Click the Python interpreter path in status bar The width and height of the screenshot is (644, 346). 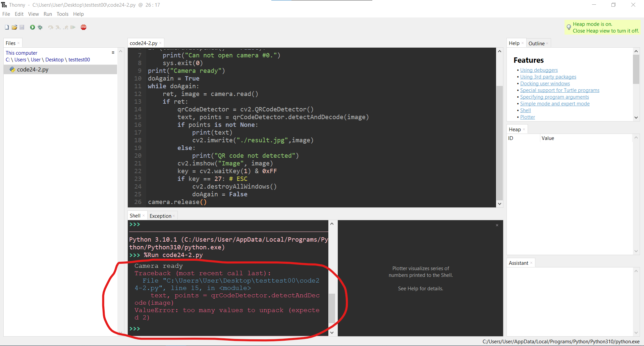point(561,342)
